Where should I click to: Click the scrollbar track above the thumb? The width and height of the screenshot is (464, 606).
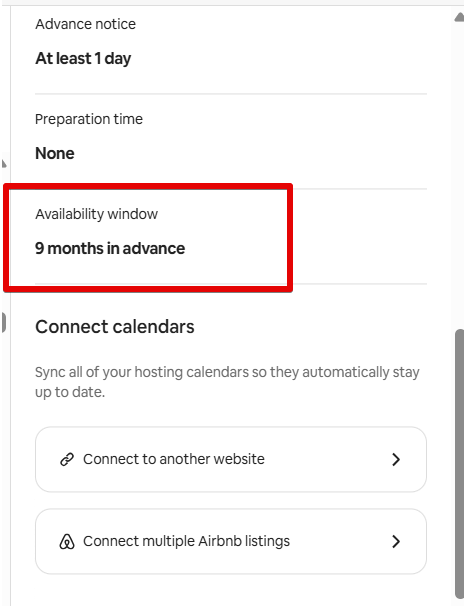(x=459, y=176)
